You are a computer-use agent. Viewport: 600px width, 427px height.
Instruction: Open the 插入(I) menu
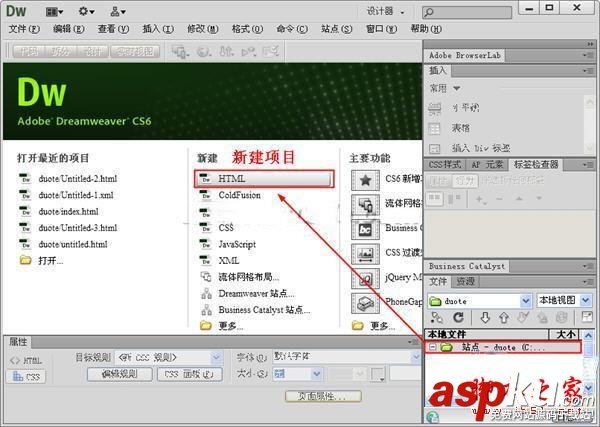pyautogui.click(x=158, y=29)
